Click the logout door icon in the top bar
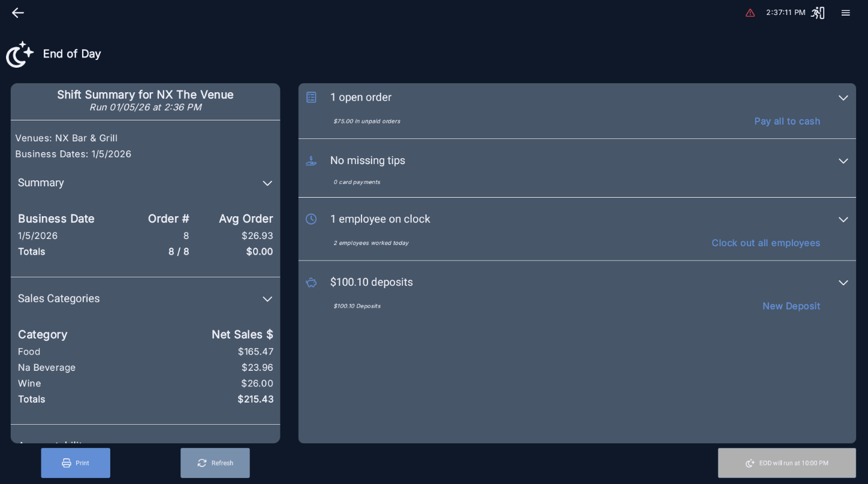The width and height of the screenshot is (868, 484). pos(818,13)
